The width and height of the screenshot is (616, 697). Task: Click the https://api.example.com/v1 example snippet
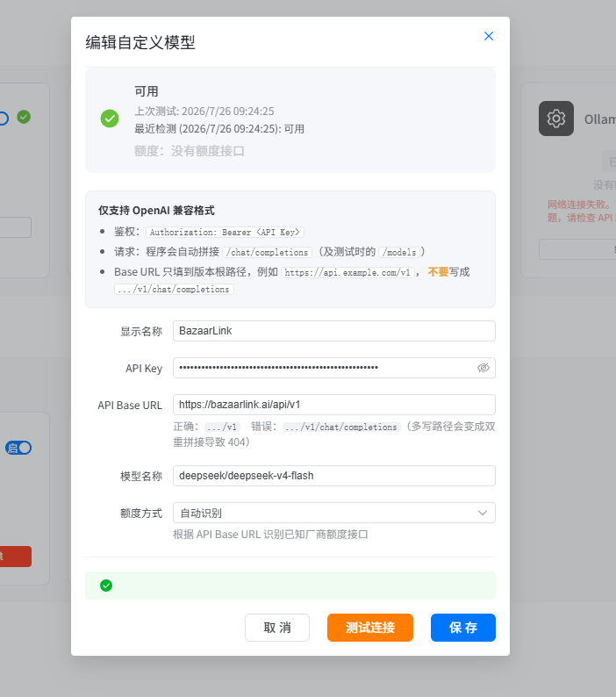[x=347, y=272]
